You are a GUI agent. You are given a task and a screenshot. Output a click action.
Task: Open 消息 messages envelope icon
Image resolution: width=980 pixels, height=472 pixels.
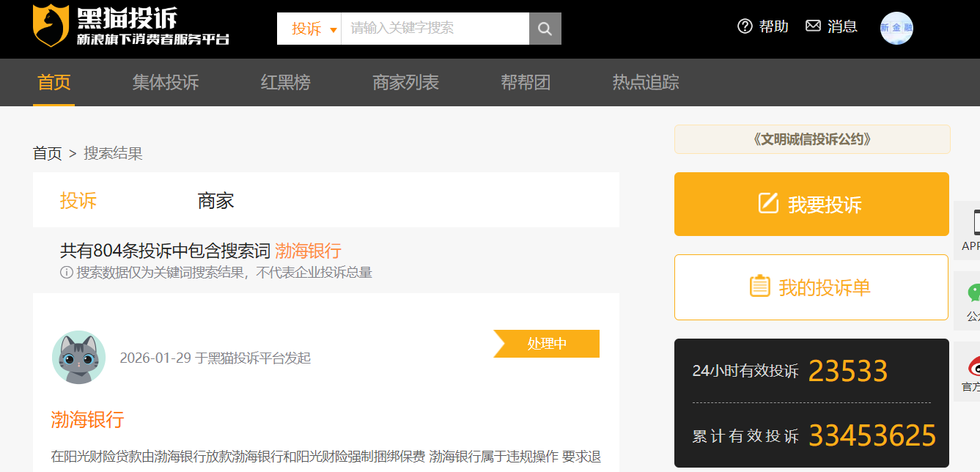click(x=813, y=26)
